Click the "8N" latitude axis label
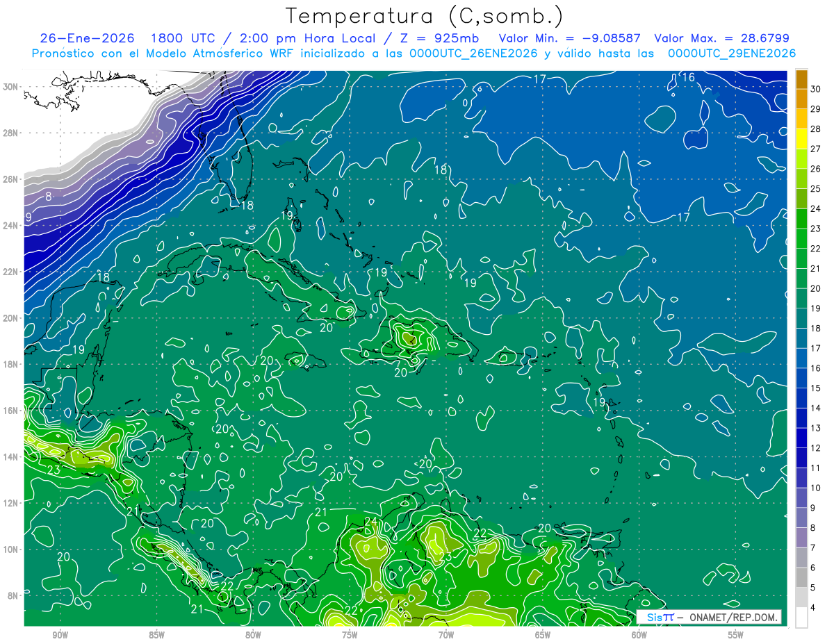 click(x=14, y=595)
